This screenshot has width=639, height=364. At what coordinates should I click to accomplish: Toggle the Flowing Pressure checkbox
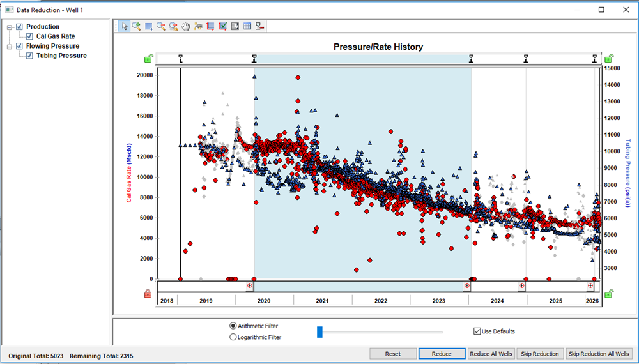point(19,47)
